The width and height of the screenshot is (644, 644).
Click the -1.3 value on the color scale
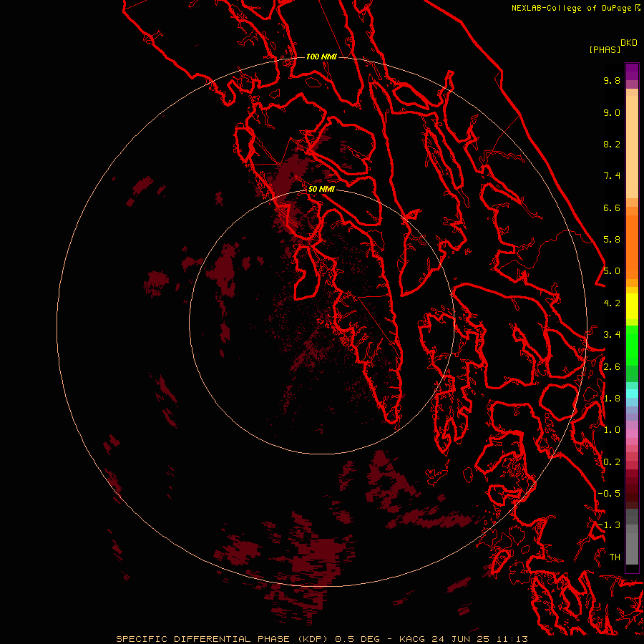click(609, 525)
